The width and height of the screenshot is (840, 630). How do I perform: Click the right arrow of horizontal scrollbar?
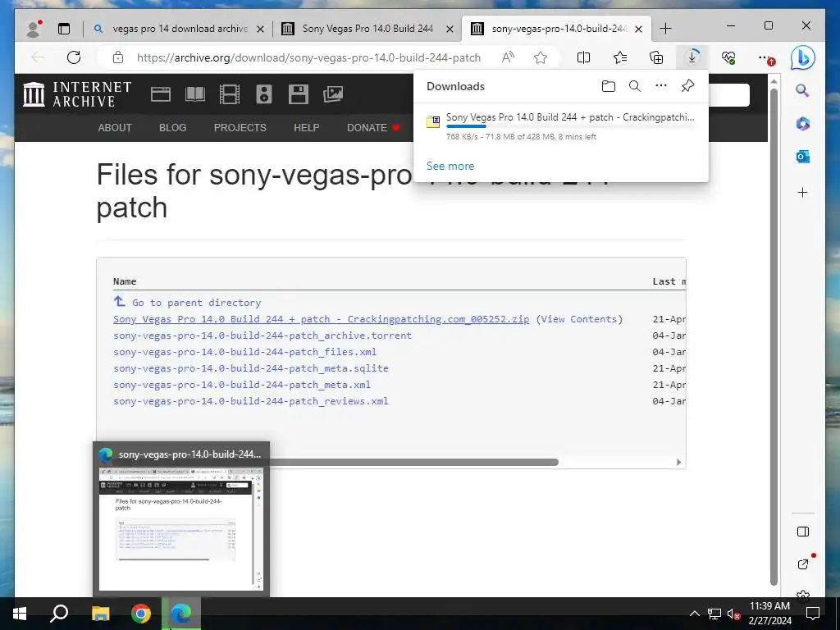(678, 462)
